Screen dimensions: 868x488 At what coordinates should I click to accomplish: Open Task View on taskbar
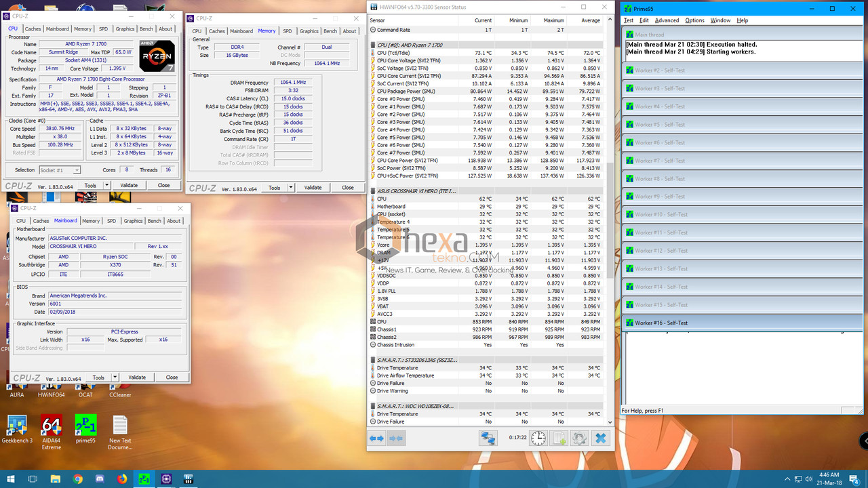pos(32,479)
